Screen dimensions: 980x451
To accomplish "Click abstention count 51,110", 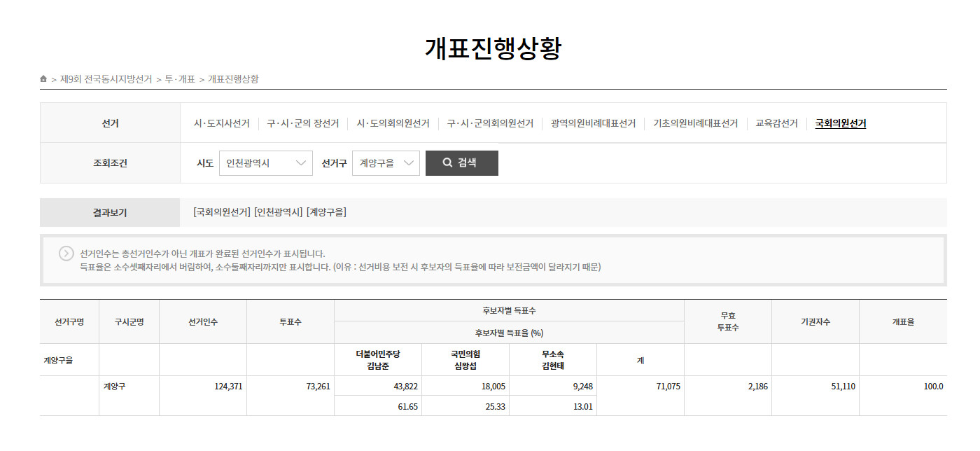I will click(x=843, y=386).
